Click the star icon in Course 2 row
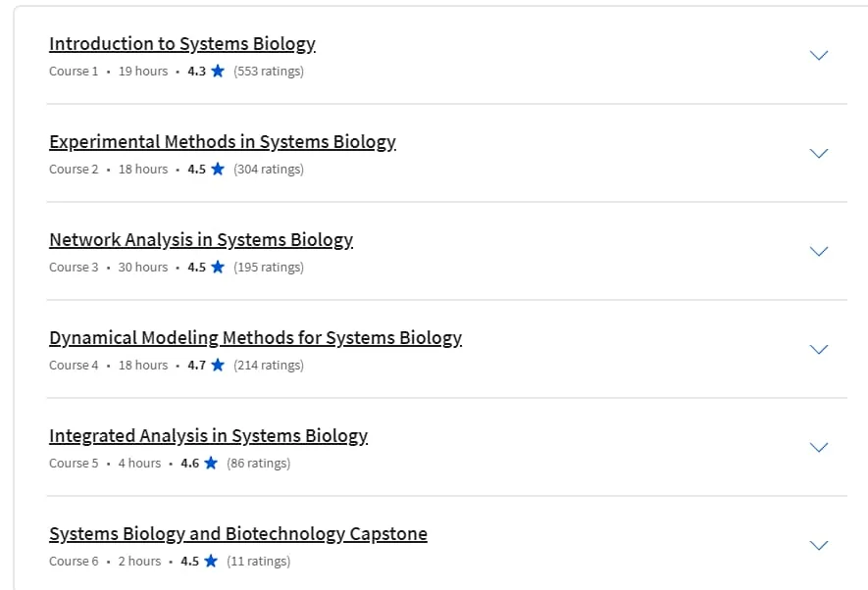The image size is (868, 590). (x=218, y=169)
